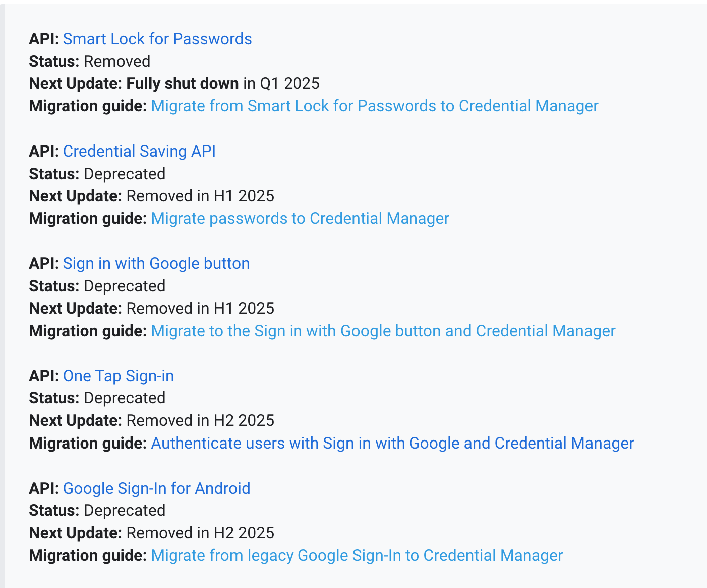Go to Google Sign-In for Android link
This screenshot has height=588, width=707.
coord(157,488)
